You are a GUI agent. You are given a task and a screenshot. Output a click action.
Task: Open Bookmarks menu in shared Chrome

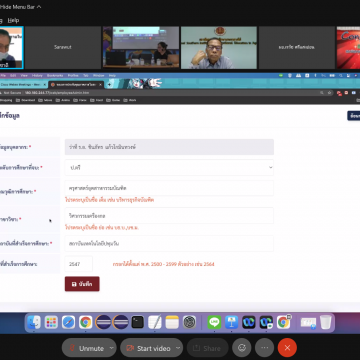click(x=55, y=76)
